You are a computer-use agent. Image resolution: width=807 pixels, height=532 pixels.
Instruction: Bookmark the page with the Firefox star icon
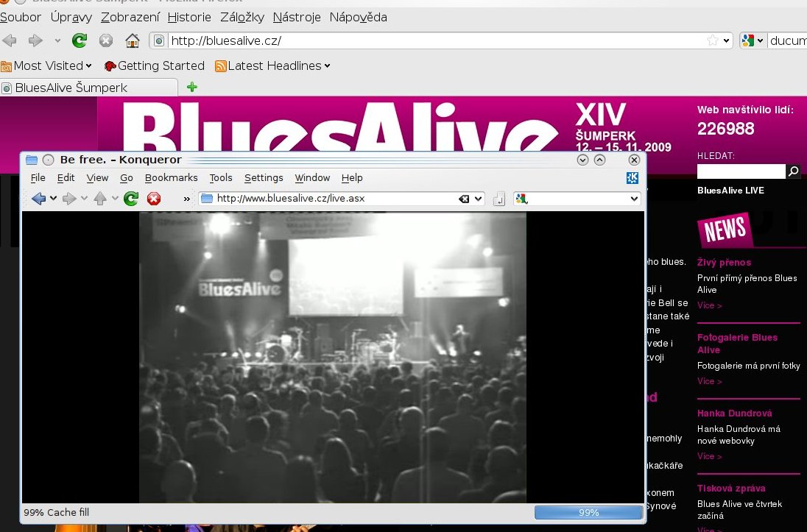(712, 41)
